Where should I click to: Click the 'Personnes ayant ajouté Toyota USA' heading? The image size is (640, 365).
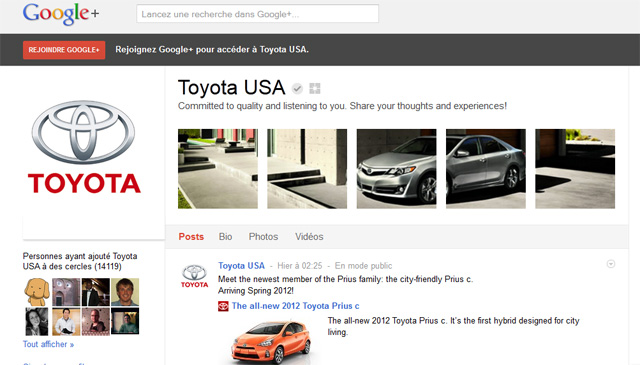tap(80, 261)
